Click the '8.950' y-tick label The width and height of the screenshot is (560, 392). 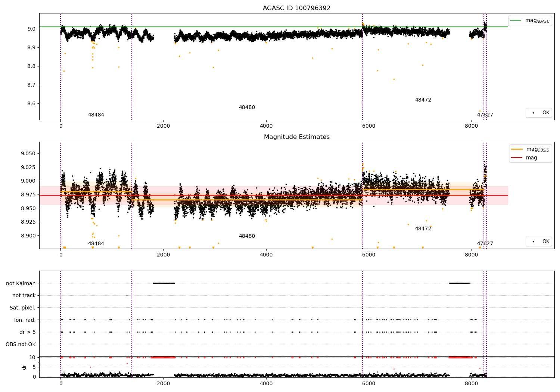[28, 208]
